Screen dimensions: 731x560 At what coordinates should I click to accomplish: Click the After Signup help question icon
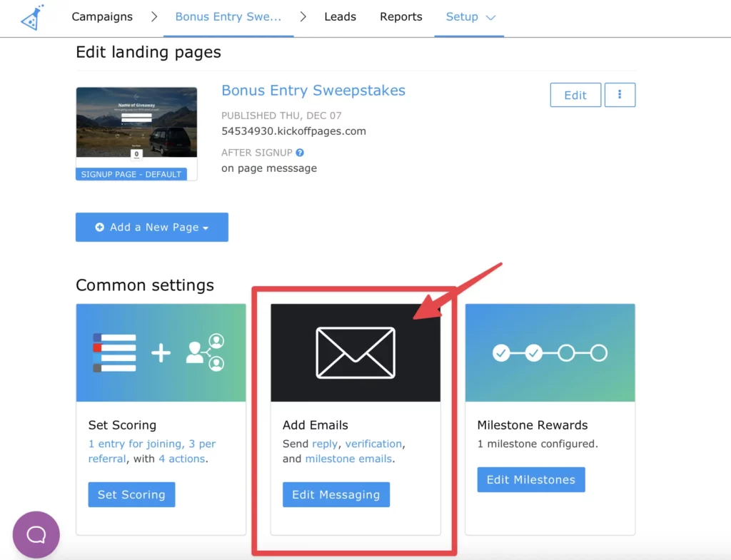pos(300,153)
